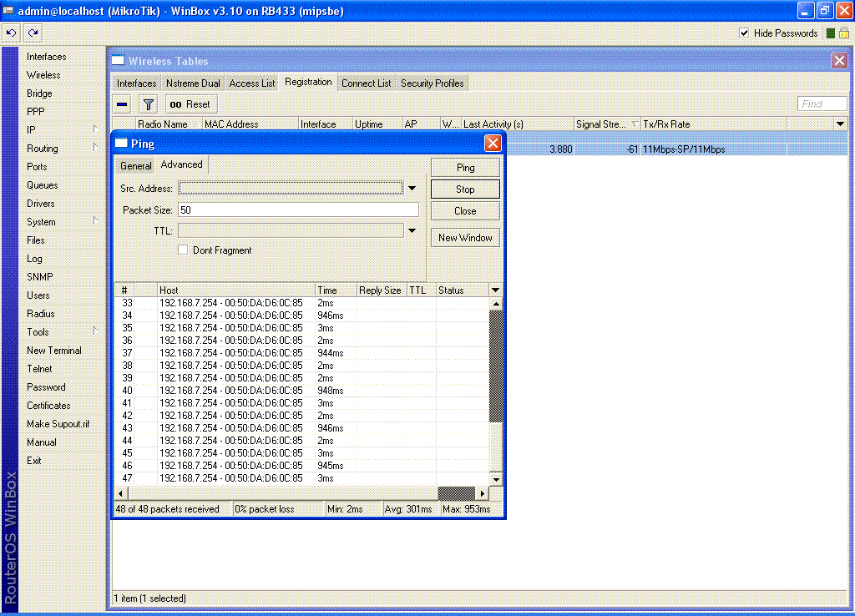
Task: Click the ping results scroll down arrow
Action: [x=496, y=479]
